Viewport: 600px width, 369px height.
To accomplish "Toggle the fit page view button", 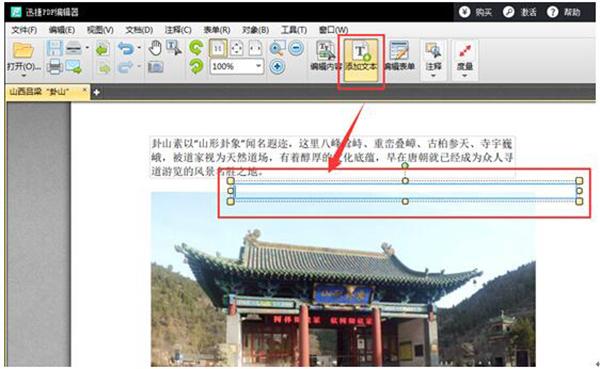I will pos(236,49).
